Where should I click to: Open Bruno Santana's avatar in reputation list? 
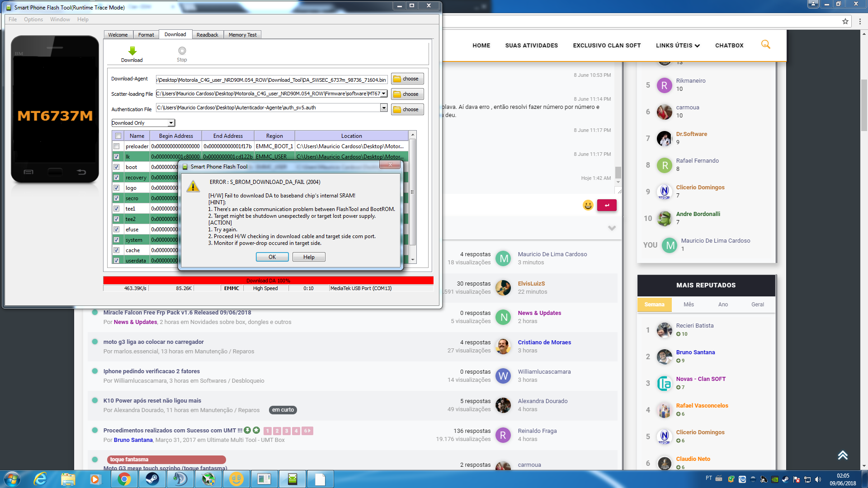point(664,357)
